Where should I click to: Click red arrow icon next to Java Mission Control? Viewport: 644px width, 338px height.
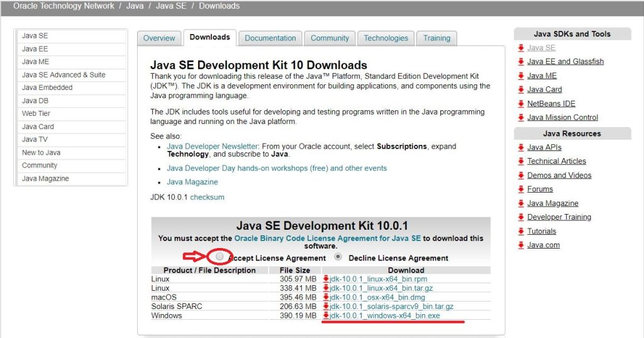pos(521,118)
